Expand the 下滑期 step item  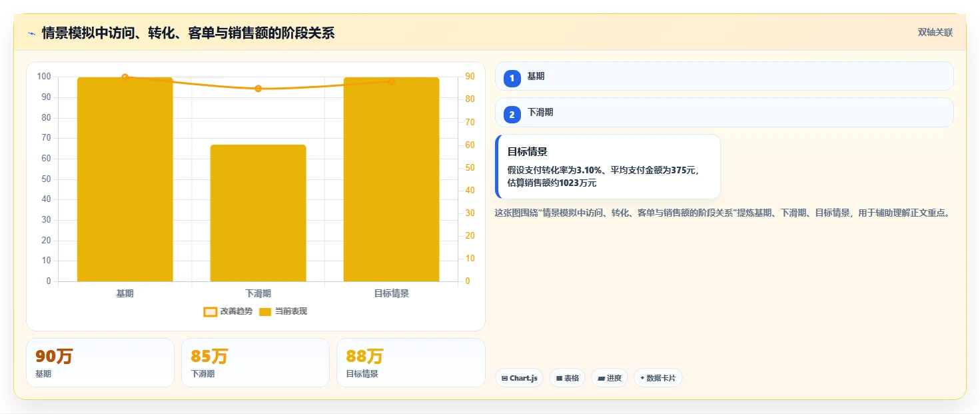[724, 112]
